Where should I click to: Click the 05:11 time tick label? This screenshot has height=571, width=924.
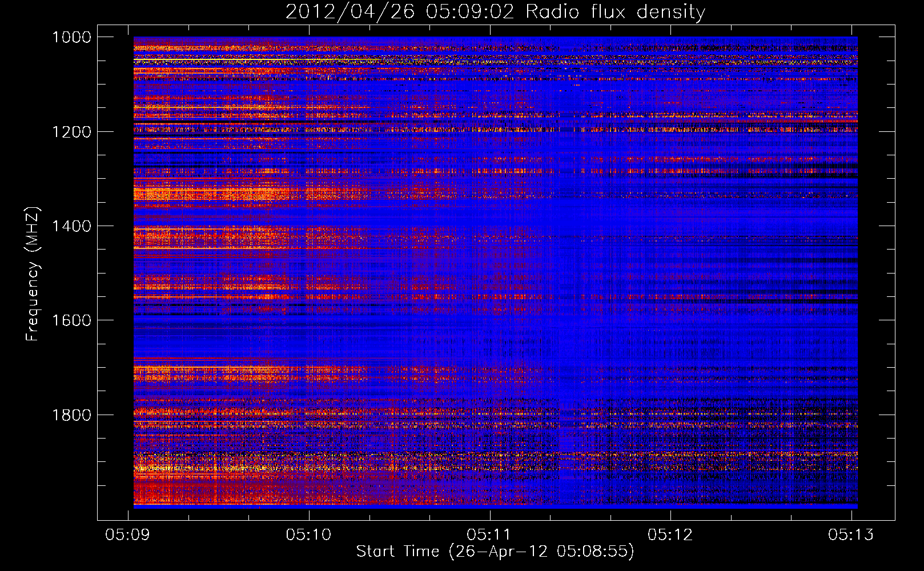489,535
